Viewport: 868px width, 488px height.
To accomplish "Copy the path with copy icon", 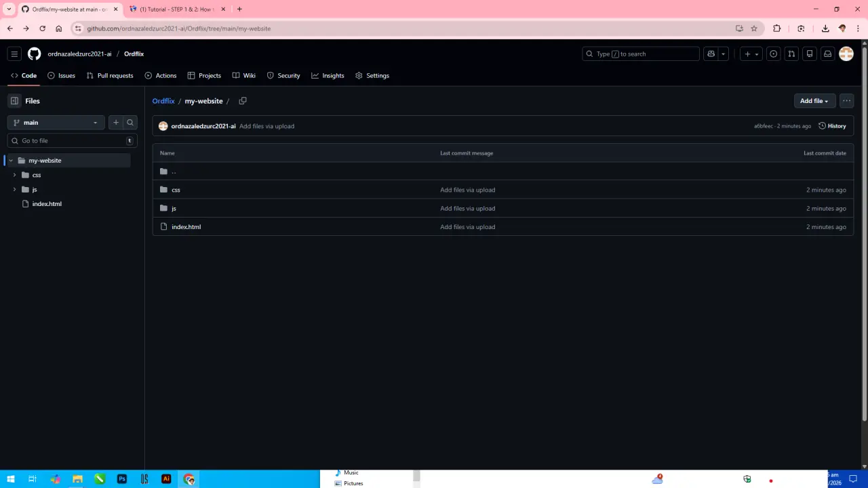I will (243, 101).
